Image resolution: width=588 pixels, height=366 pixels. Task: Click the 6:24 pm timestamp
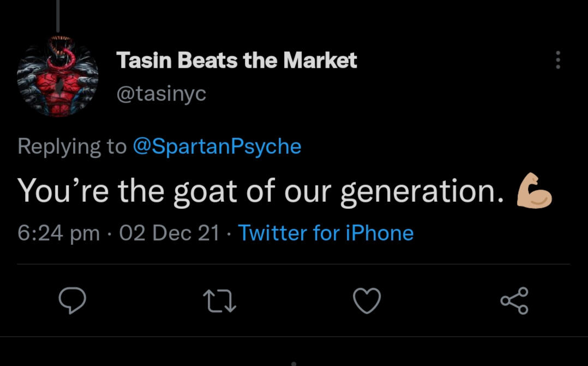coord(58,233)
